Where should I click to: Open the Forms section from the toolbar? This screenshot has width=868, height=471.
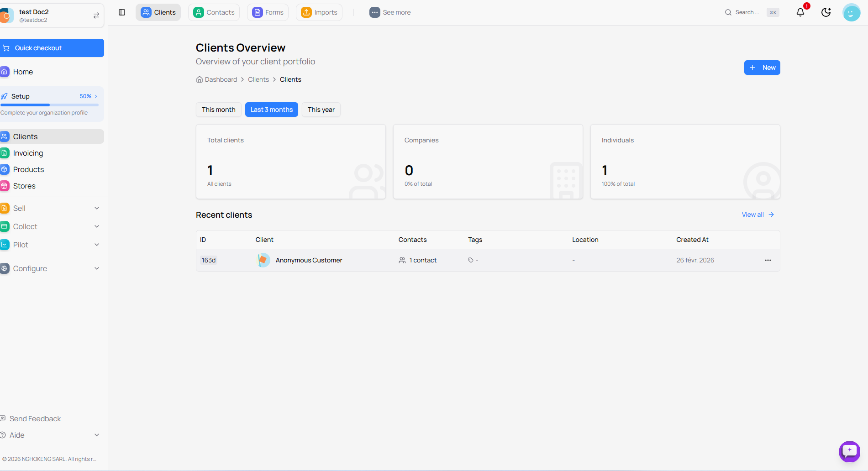(x=268, y=12)
